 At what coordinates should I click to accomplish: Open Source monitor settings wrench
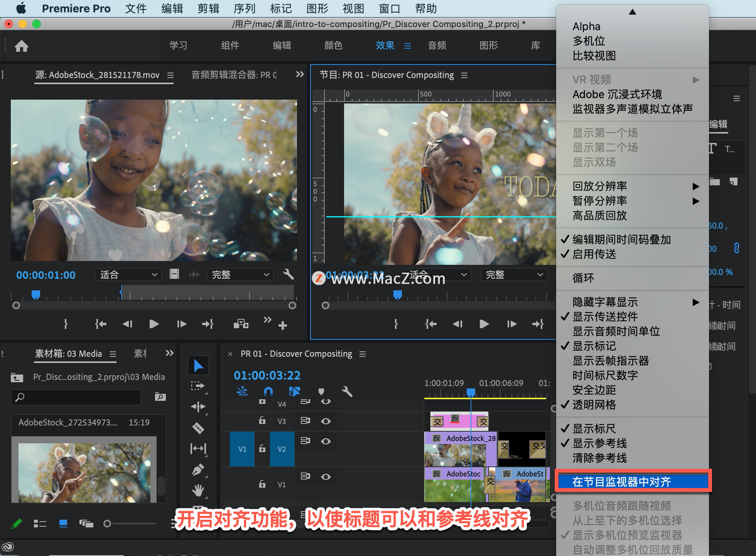click(x=289, y=274)
